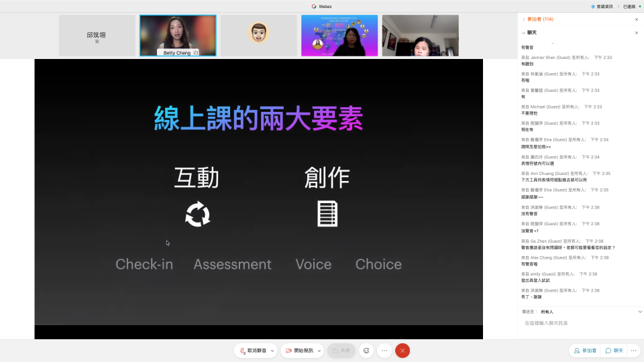Toggle the 聊天 chat panel button
This screenshot has width=644, height=362.
614,351
